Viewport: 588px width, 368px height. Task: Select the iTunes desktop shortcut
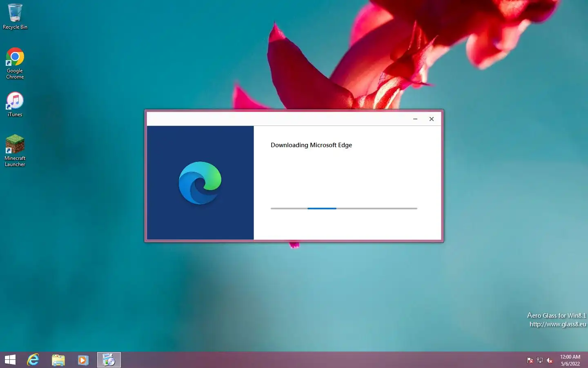pos(15,104)
